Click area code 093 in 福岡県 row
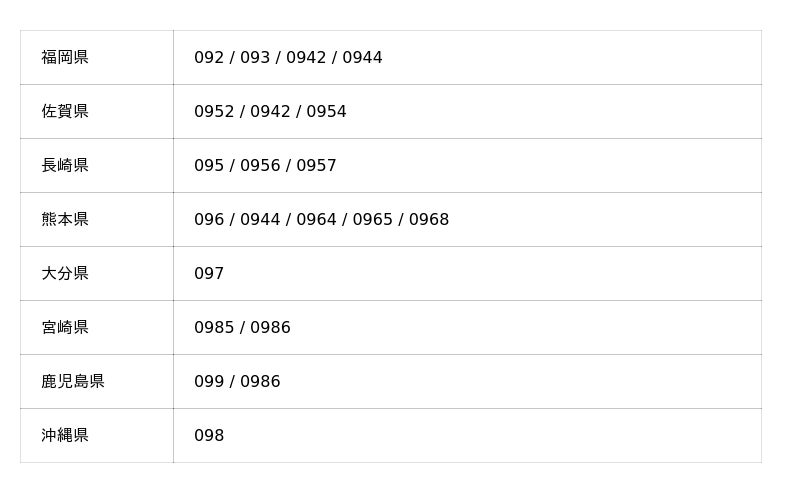Screen dimensions: 800x493 255,58
